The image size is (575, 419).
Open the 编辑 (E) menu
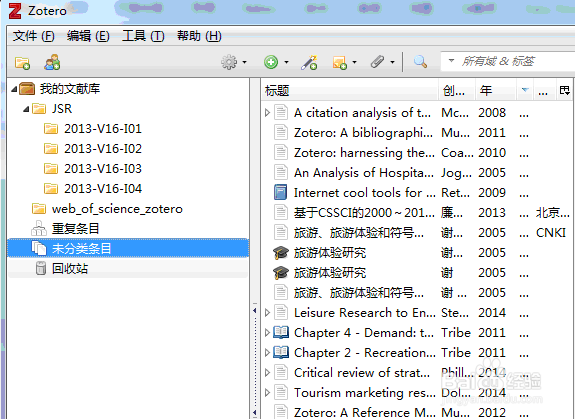point(88,36)
